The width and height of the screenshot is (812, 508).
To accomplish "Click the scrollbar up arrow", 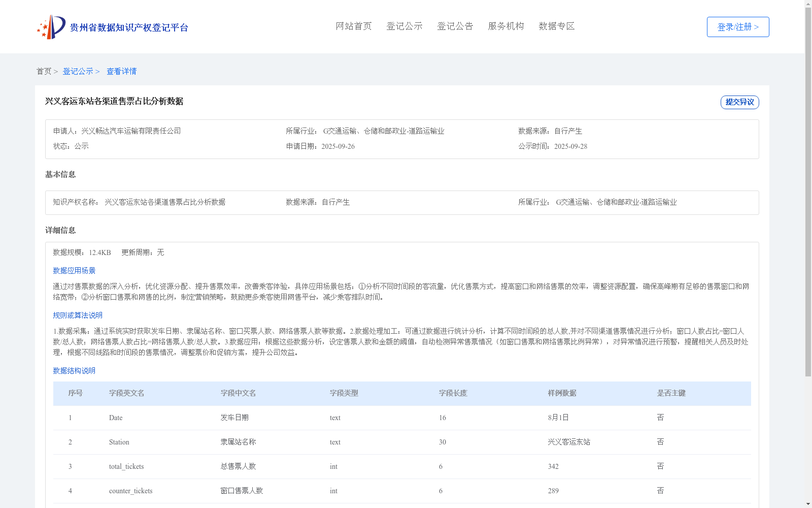I will [x=808, y=4].
